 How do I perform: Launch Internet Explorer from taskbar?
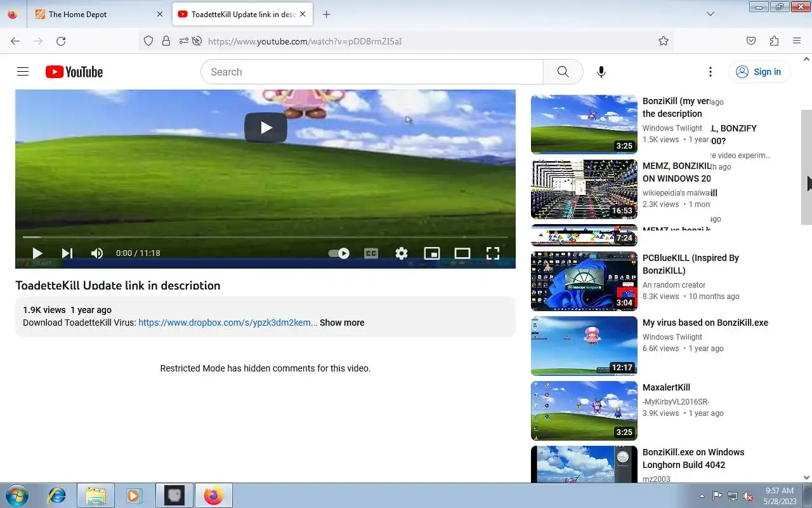pyautogui.click(x=57, y=495)
